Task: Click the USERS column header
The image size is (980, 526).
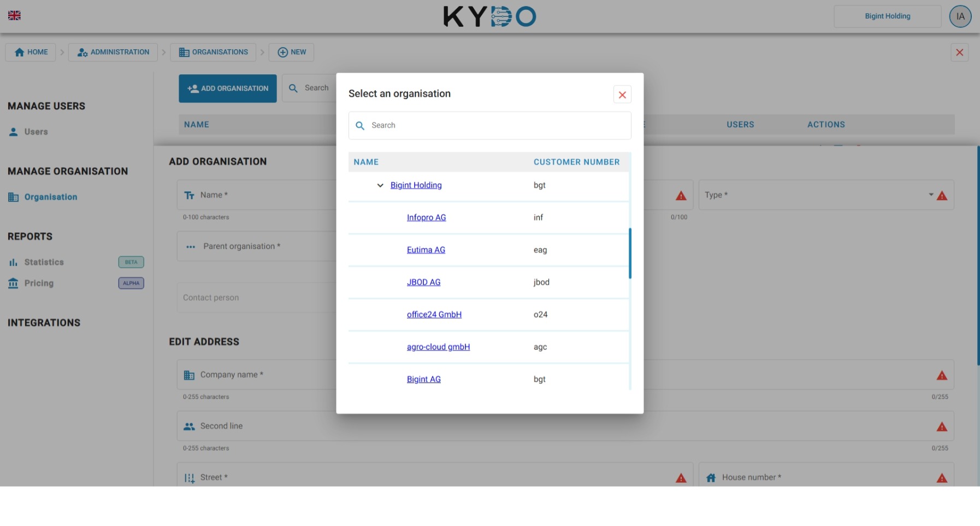Action: coord(740,125)
